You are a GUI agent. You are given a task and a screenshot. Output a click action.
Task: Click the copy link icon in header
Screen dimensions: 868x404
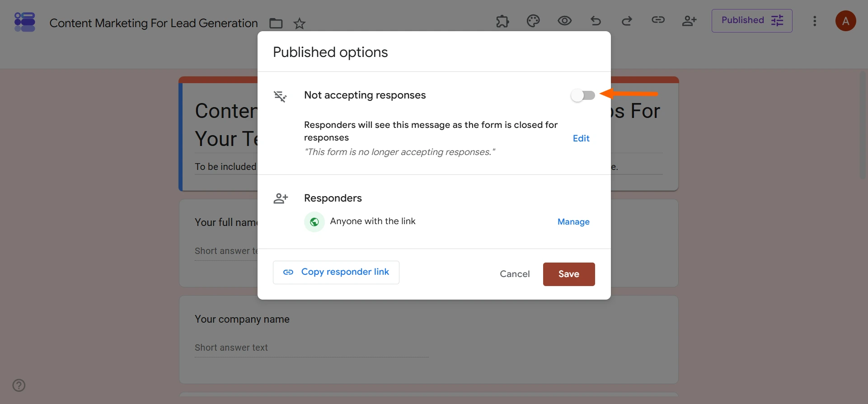coord(658,20)
